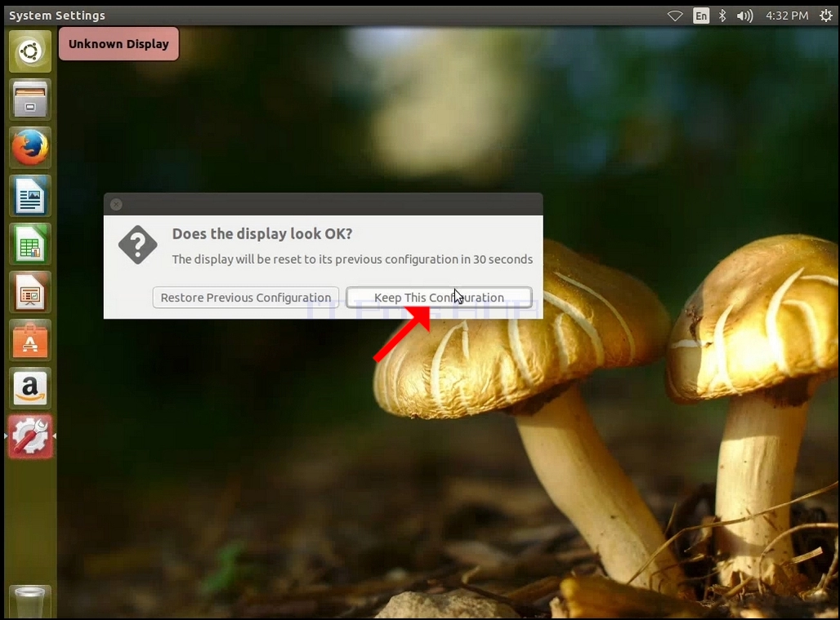Click Restore Previous Configuration button
This screenshot has width=840, height=620.
(x=245, y=297)
